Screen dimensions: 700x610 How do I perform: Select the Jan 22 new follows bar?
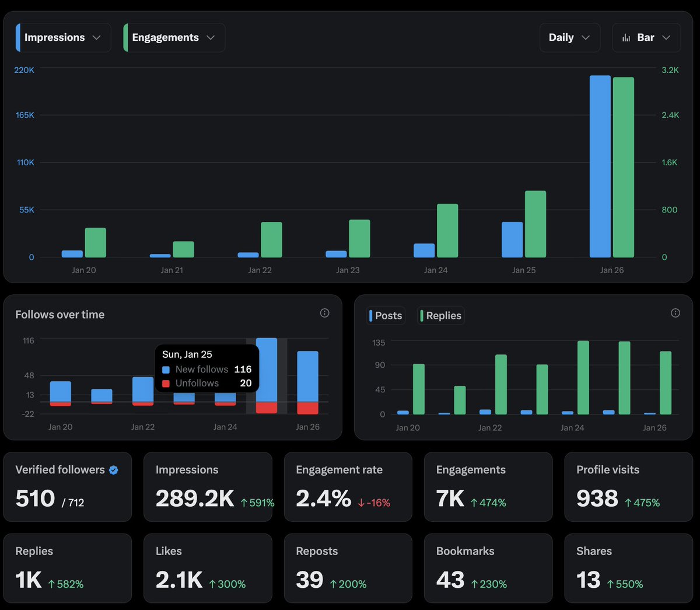pyautogui.click(x=143, y=389)
